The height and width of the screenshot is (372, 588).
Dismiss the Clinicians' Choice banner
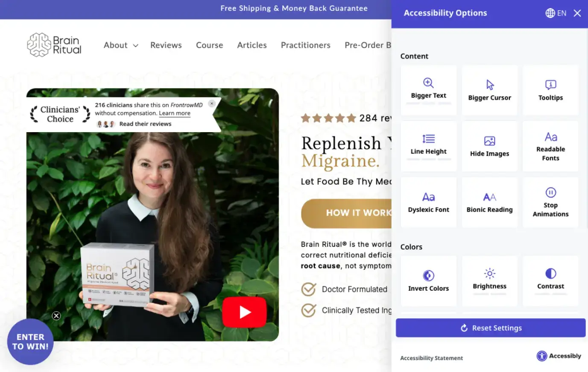click(211, 103)
